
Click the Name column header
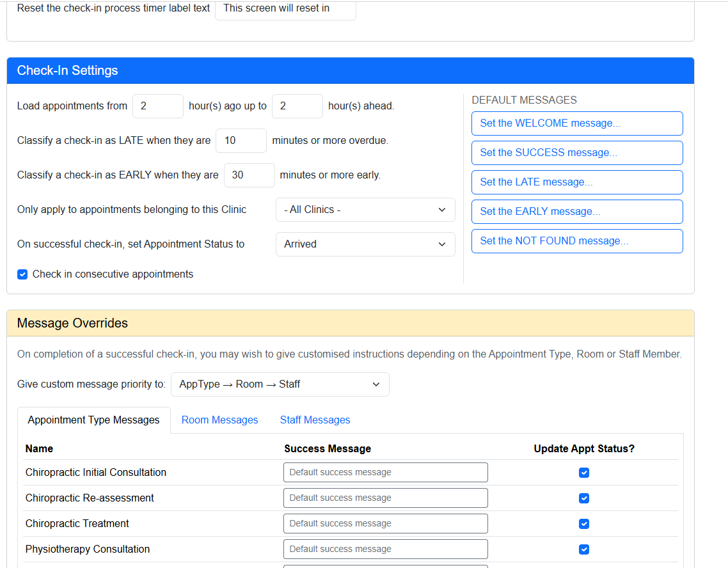[39, 449]
